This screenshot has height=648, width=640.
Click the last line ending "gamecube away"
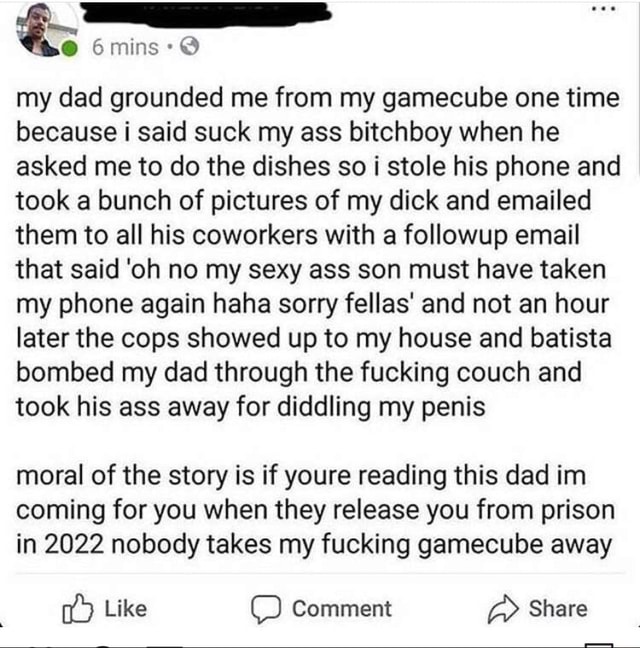point(314,545)
